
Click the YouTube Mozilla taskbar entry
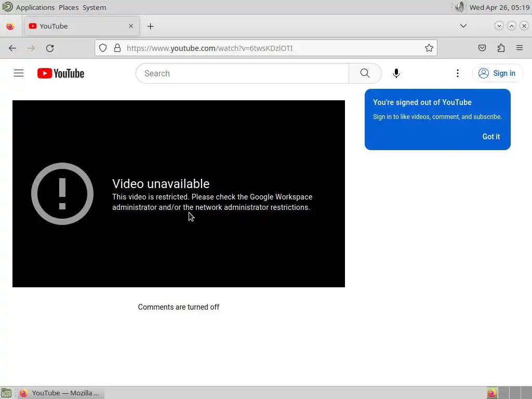click(x=61, y=393)
